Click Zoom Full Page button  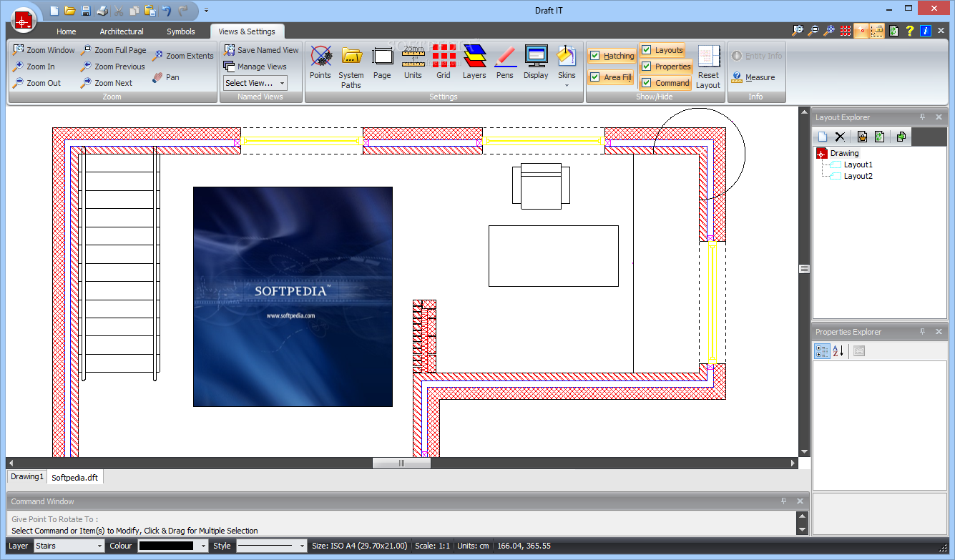click(113, 50)
